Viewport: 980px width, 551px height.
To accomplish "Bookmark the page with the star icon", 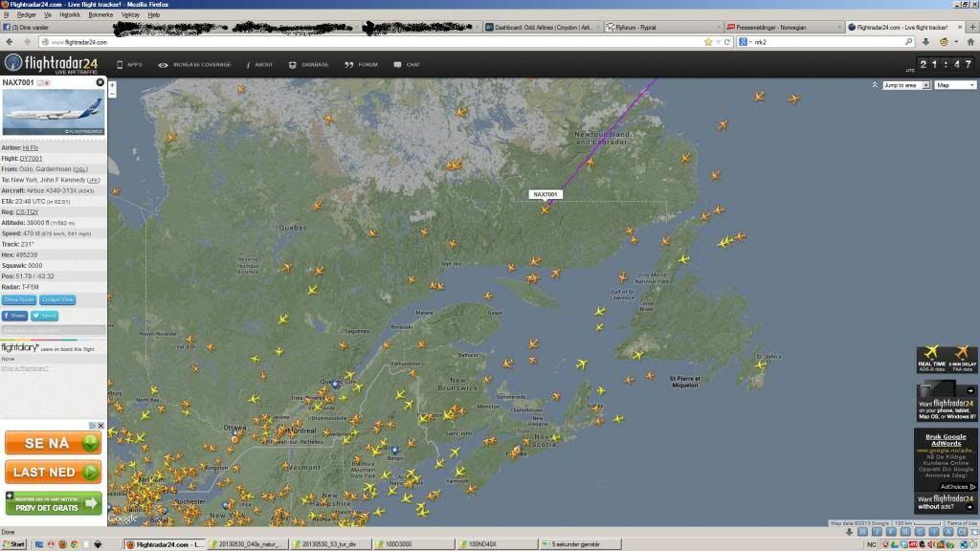I will click(708, 42).
